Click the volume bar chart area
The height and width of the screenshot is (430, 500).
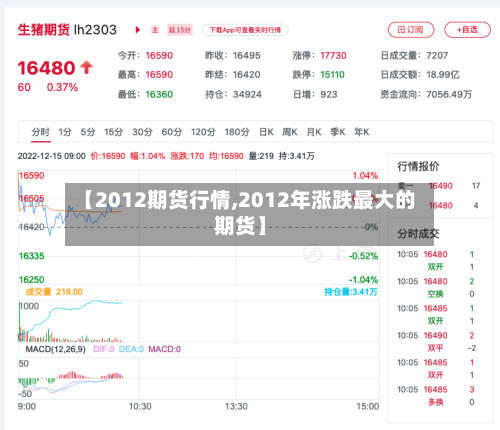[199, 321]
